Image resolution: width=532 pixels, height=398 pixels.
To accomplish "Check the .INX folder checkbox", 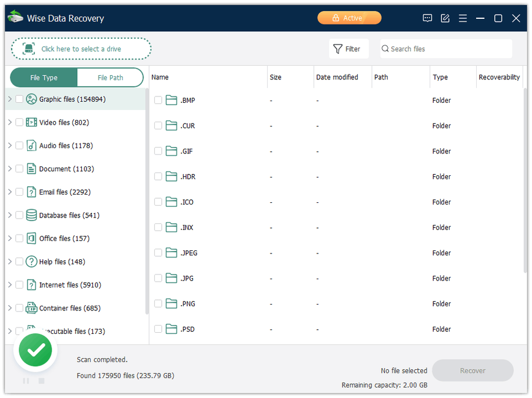I will coord(158,227).
